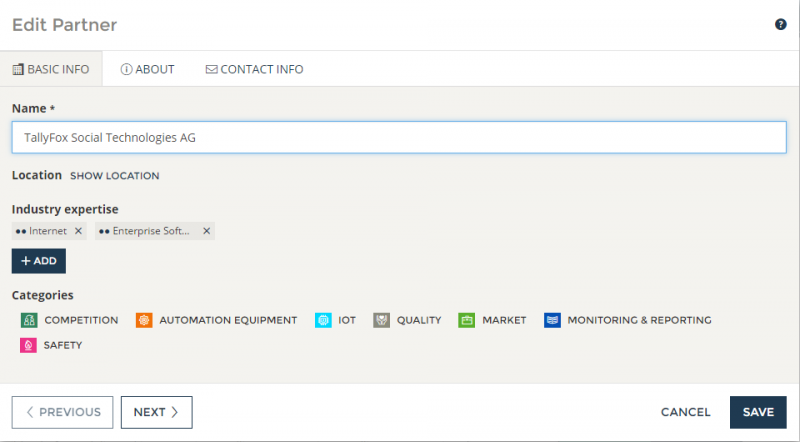Add a new industry expertise
Screen dimensions: 800x442
click(x=39, y=261)
